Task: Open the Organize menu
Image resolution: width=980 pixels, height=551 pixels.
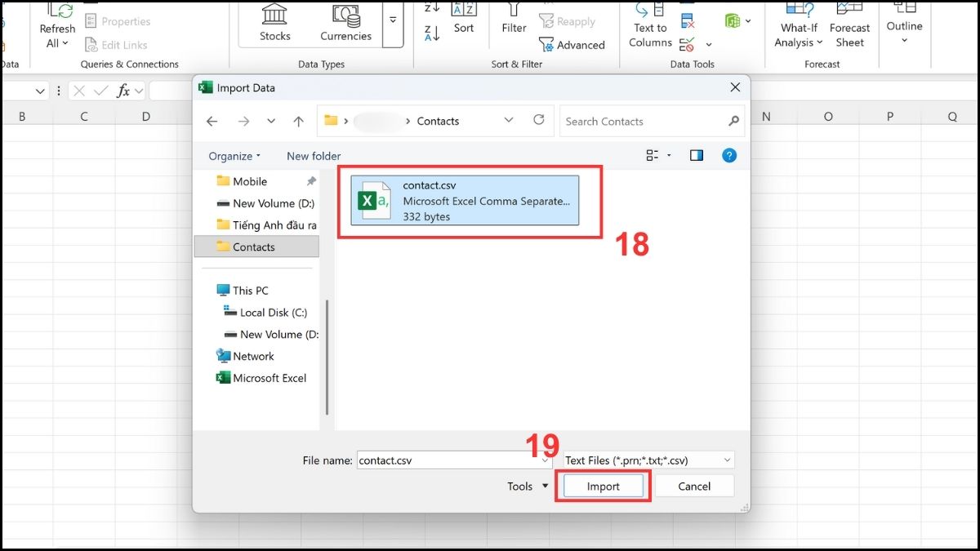Action: click(x=234, y=155)
